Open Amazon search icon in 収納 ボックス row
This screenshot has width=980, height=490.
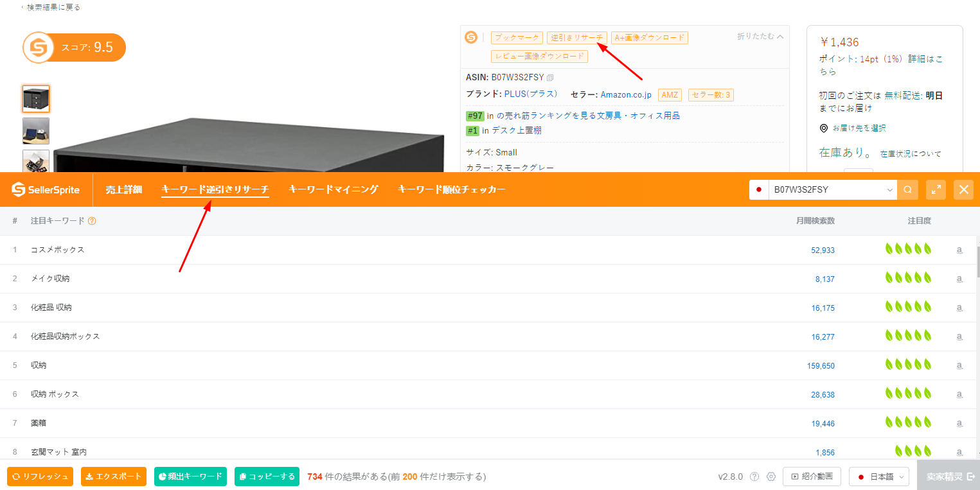pyautogui.click(x=959, y=394)
